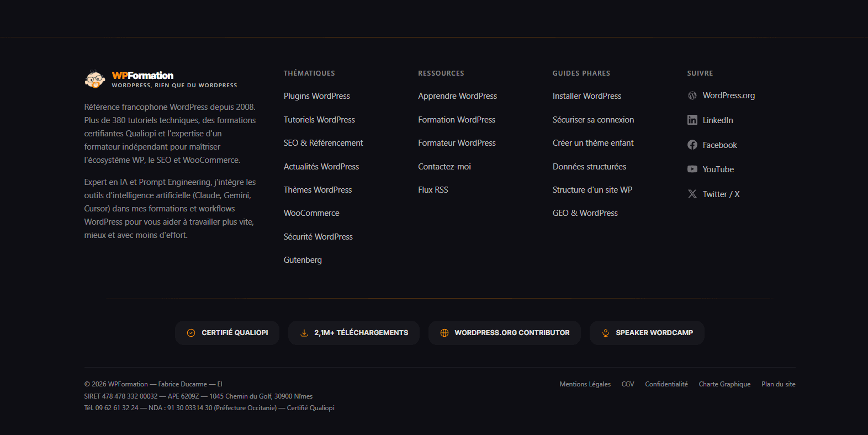Open Mentions Légales in footer
The width and height of the screenshot is (868, 435).
pyautogui.click(x=585, y=384)
